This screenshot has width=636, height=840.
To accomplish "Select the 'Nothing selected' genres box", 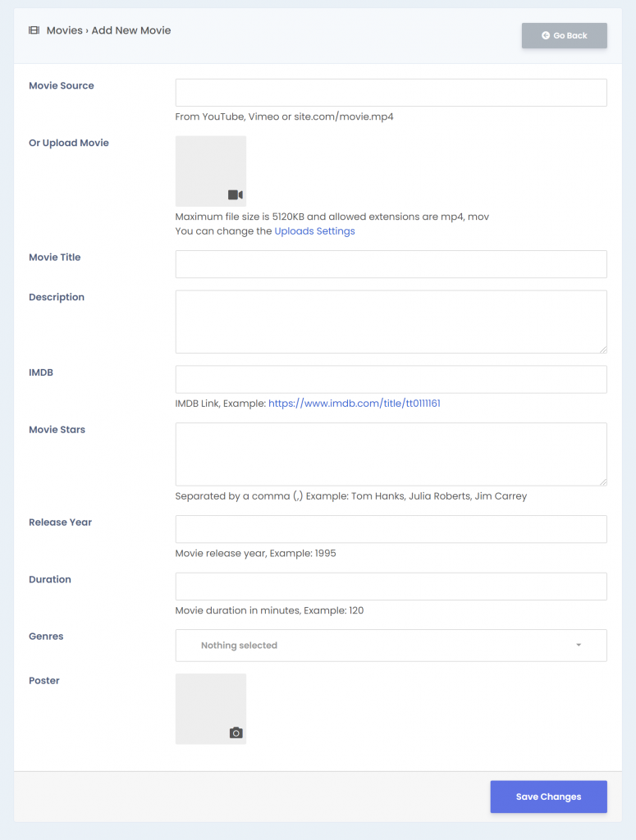I will (391, 645).
